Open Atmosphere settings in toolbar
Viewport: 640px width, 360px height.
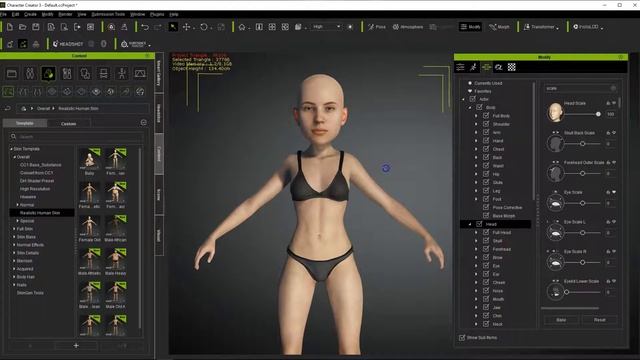(407, 27)
